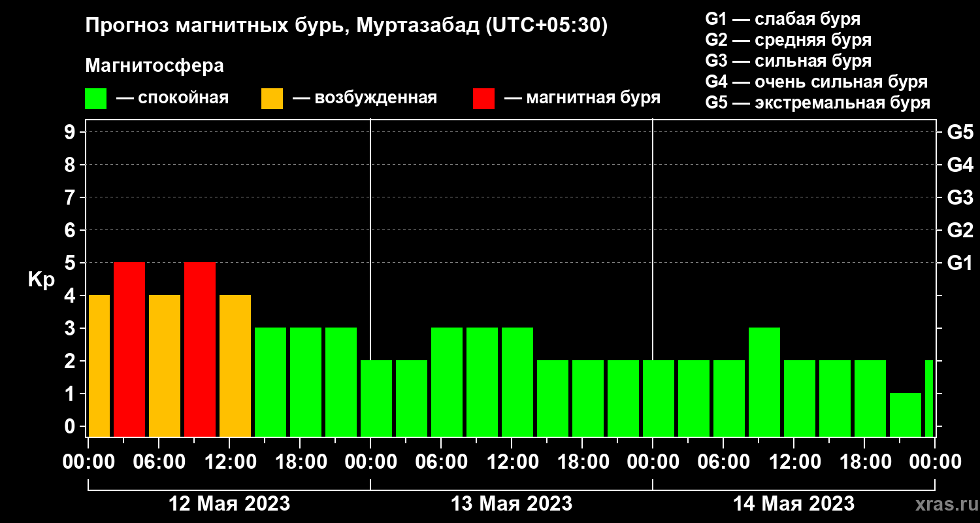Click the 'Магнитосфера' legend heading
Screen dimensions: 980x523
click(154, 66)
